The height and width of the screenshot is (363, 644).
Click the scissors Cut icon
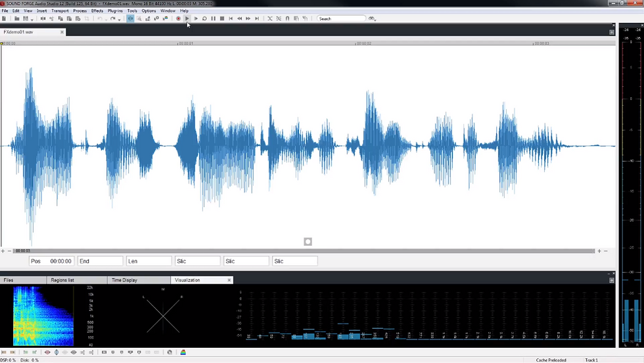(51, 18)
